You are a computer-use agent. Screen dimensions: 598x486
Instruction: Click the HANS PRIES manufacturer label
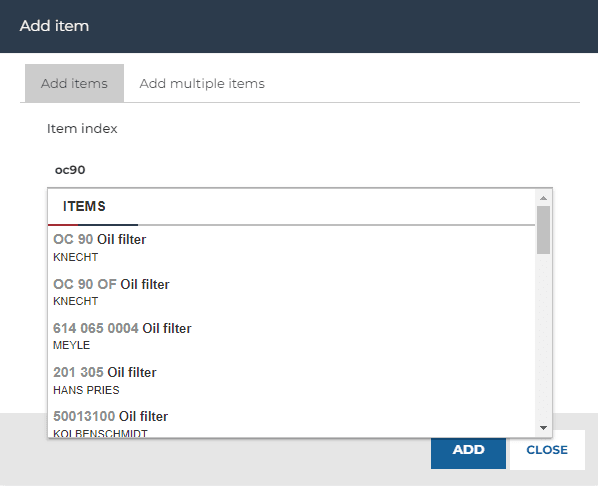coord(86,390)
